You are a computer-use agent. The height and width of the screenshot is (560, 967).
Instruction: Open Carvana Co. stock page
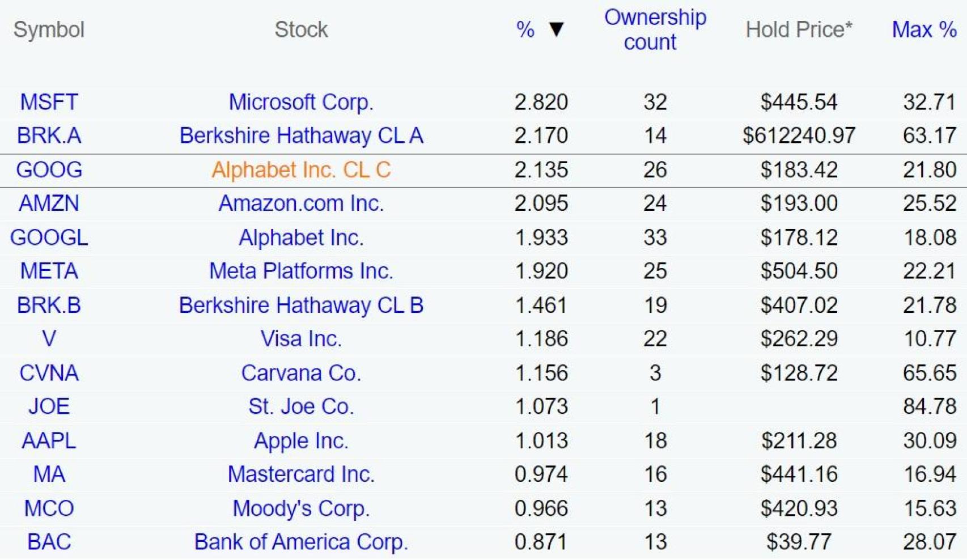coord(301,372)
